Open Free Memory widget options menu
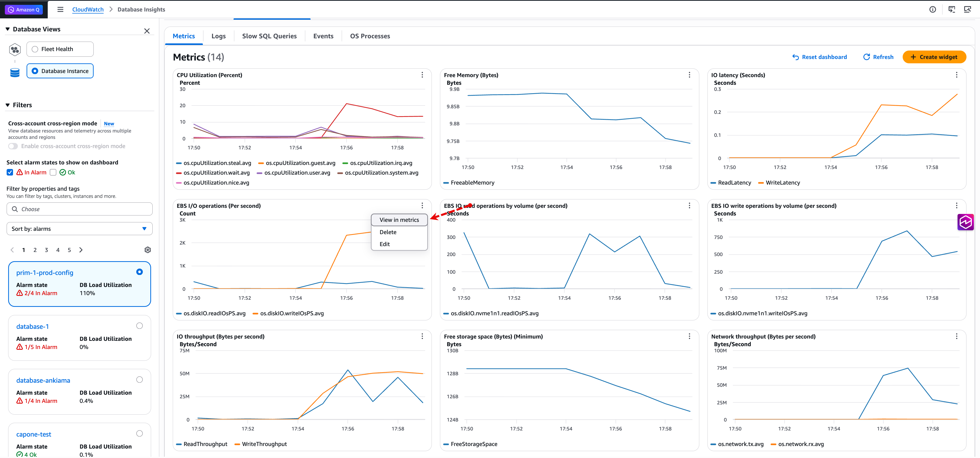 (x=689, y=75)
